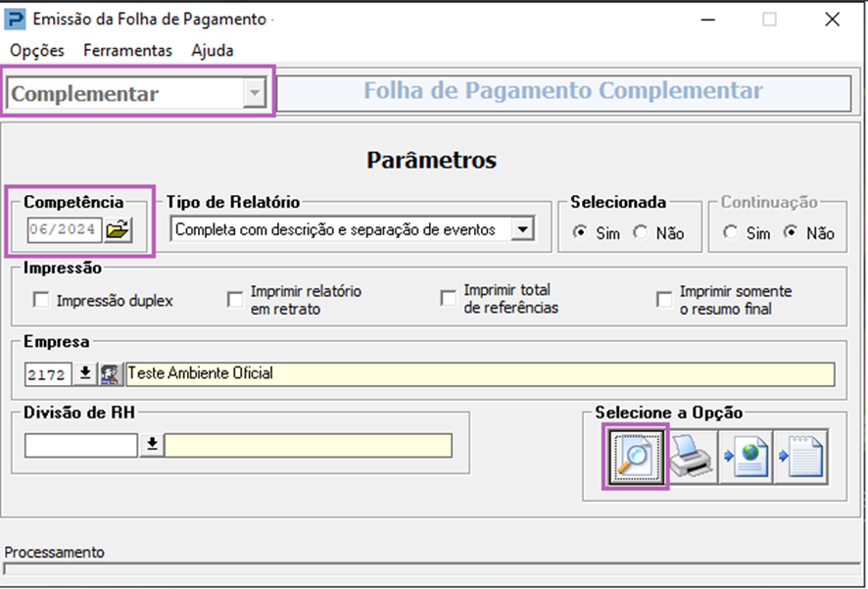Open the Complementar payroll type dropdown
868x589 pixels.
click(x=254, y=93)
